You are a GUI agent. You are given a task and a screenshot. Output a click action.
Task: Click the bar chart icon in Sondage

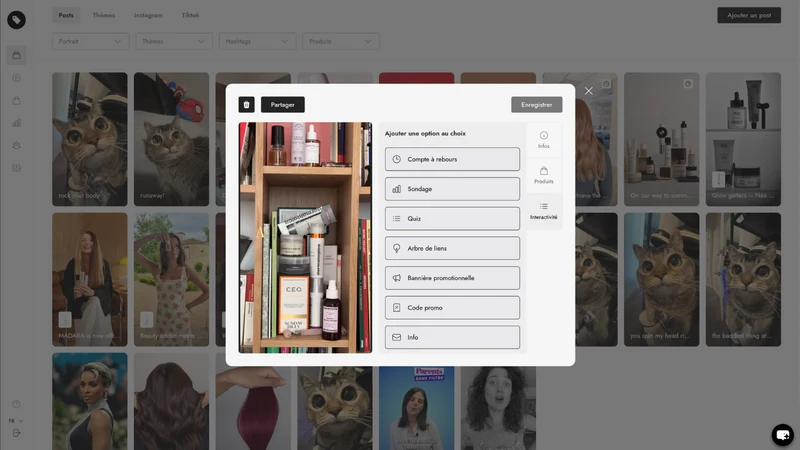[396, 189]
